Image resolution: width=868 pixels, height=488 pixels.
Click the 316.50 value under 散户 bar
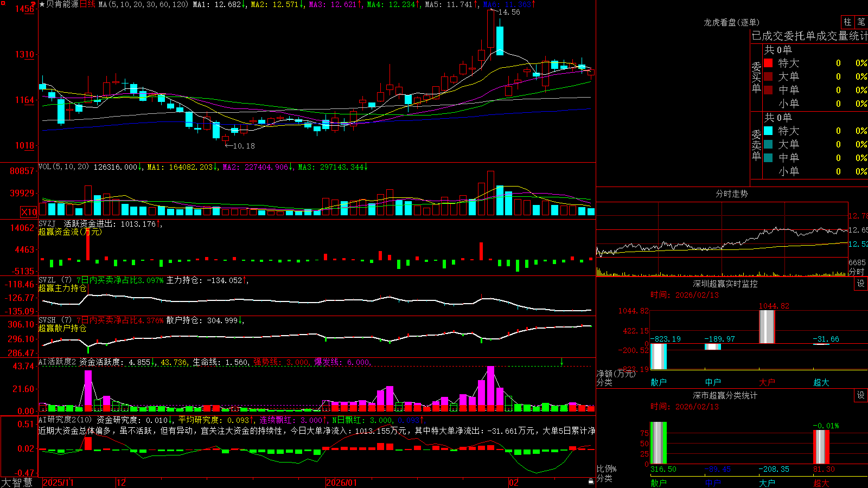(x=663, y=469)
